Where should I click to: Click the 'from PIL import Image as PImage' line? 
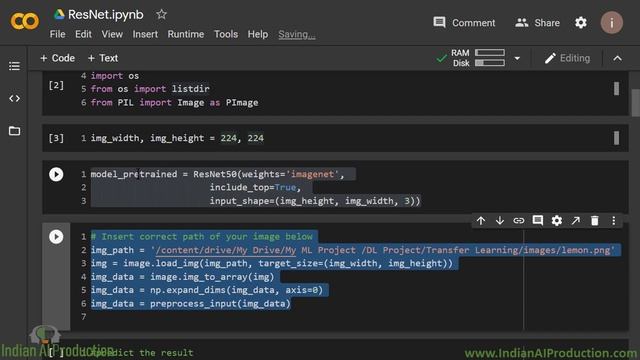coord(174,102)
